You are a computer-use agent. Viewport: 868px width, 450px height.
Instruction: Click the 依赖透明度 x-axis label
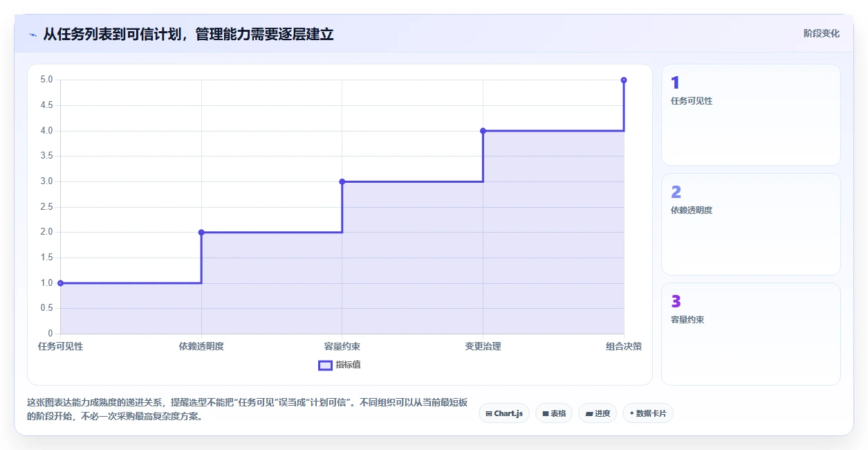pos(201,346)
